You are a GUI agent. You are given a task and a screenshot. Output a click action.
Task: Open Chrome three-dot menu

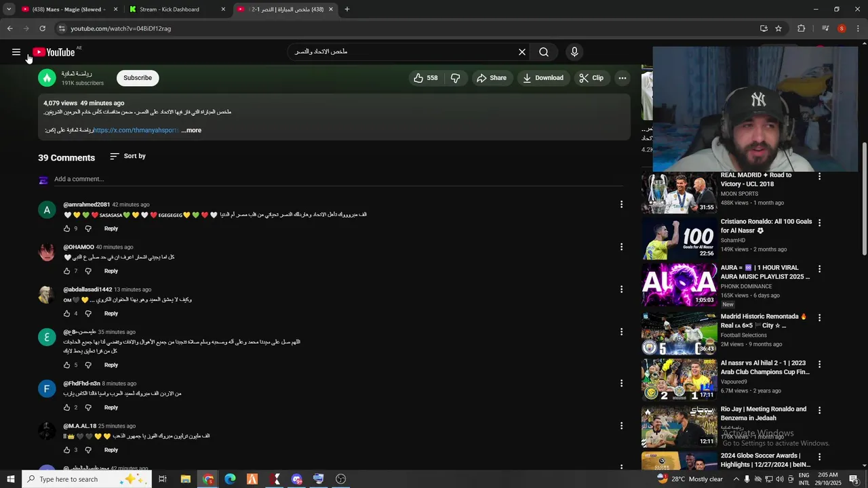859,28
